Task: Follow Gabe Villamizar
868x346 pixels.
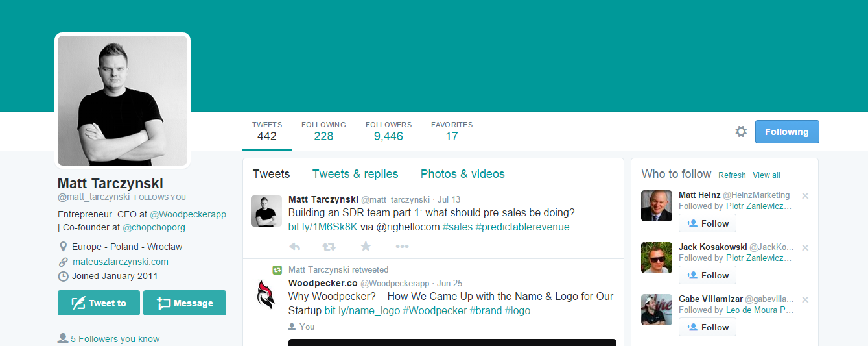Action: (x=707, y=327)
